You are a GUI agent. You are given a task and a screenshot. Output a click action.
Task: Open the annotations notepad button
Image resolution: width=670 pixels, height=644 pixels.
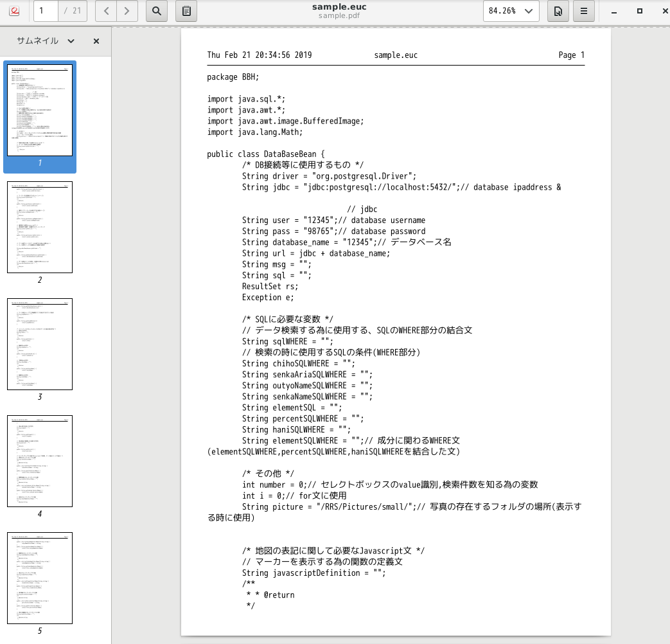(186, 11)
